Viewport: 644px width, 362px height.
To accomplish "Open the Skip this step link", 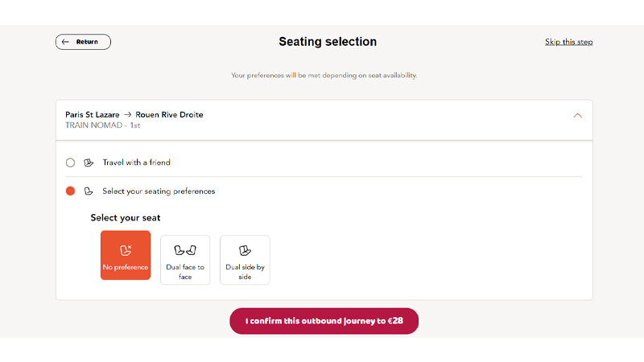I will (x=568, y=42).
